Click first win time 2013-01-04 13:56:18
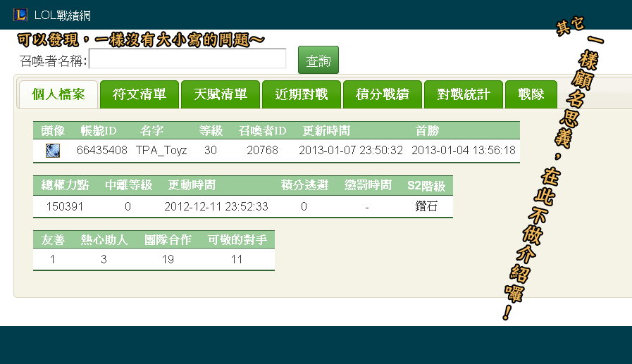 pos(464,150)
